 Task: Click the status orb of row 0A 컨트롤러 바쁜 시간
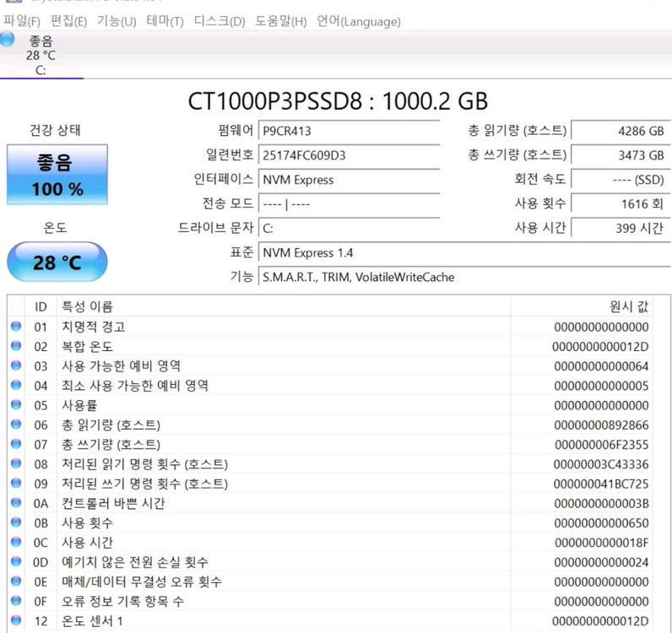(16, 502)
